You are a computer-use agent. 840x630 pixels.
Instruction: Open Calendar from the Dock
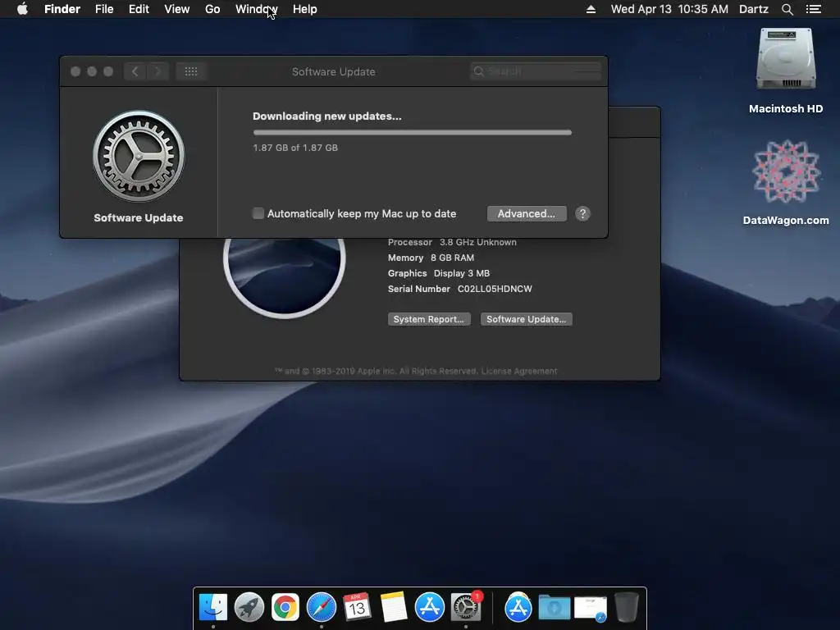(358, 607)
